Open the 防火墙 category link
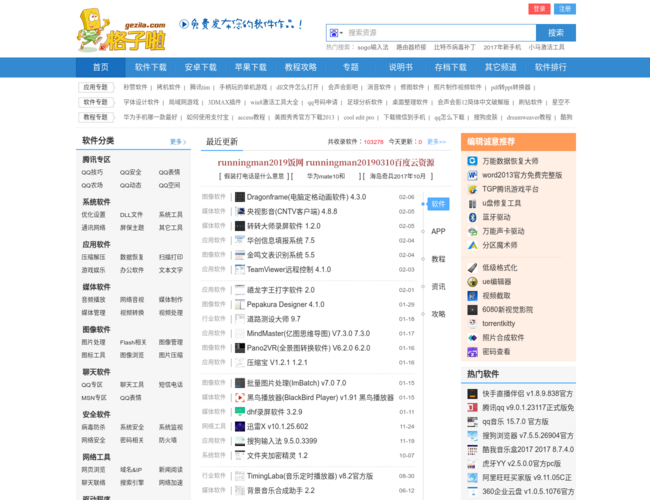This screenshot has width=650, height=500. pyautogui.click(x=167, y=440)
